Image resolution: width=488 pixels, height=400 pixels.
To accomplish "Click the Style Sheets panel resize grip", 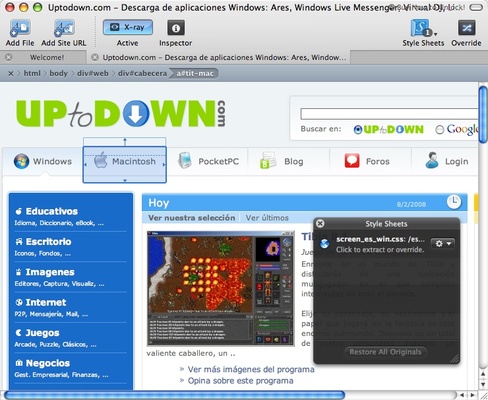I will (x=455, y=359).
